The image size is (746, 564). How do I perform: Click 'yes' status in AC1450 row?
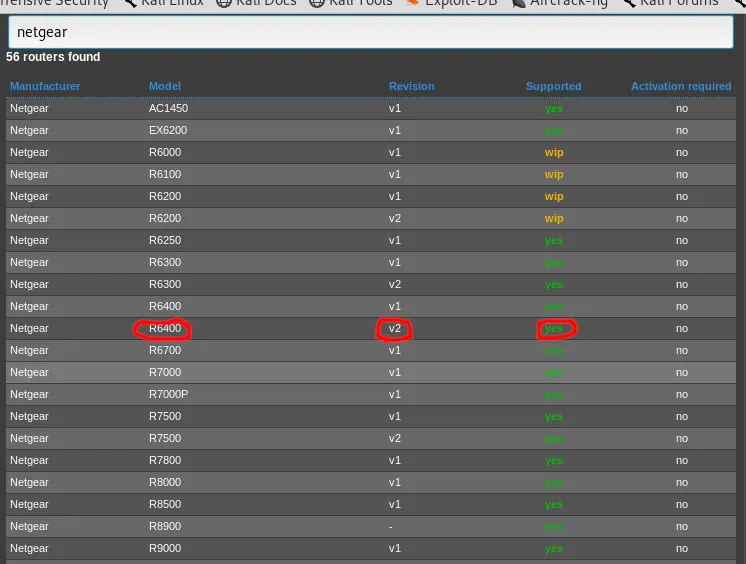(x=554, y=109)
